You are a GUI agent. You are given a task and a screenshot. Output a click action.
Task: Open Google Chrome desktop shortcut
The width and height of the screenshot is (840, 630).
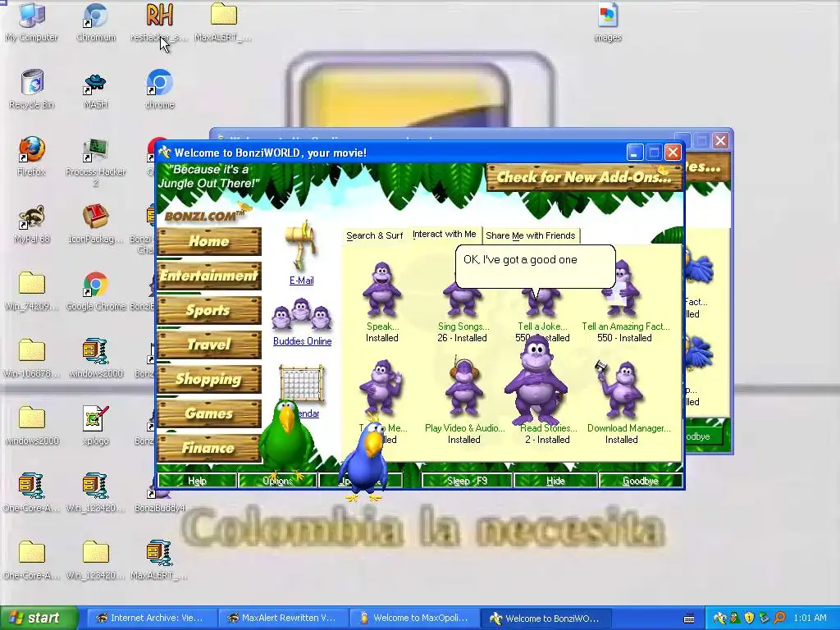click(x=96, y=290)
